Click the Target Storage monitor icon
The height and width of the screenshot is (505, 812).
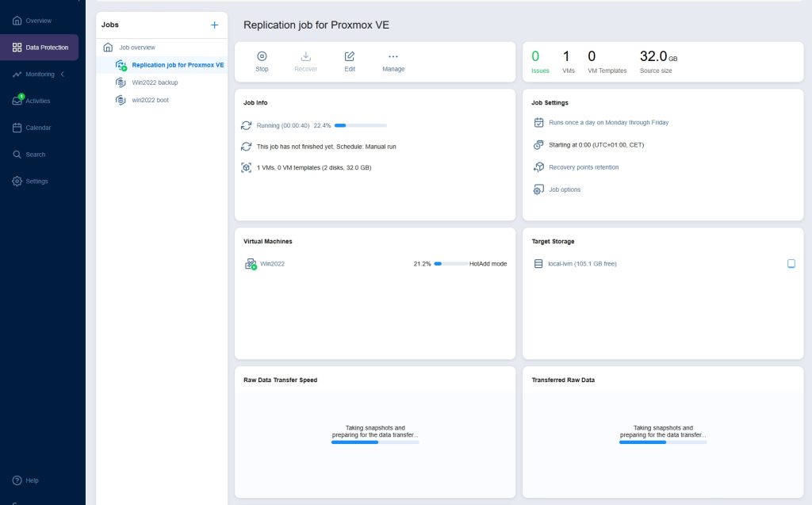(791, 264)
